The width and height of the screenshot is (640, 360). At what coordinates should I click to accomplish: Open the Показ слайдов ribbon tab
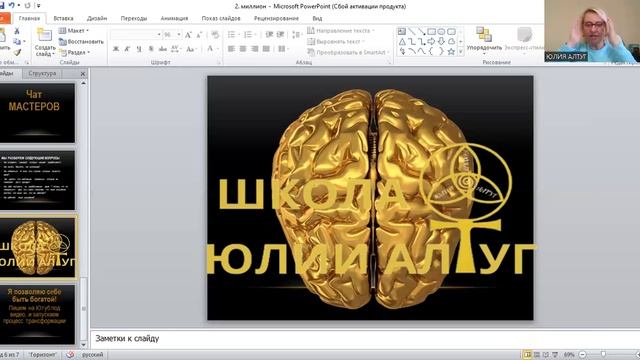coord(221,18)
